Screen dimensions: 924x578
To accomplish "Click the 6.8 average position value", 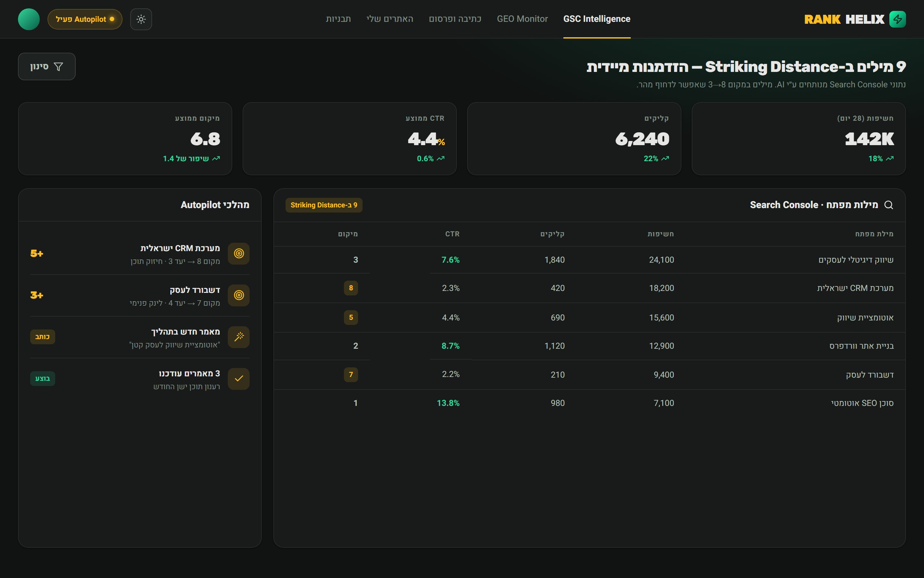I will (x=205, y=139).
